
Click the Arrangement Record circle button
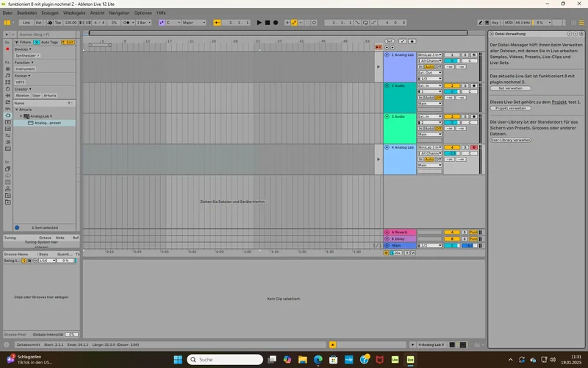tap(276, 23)
